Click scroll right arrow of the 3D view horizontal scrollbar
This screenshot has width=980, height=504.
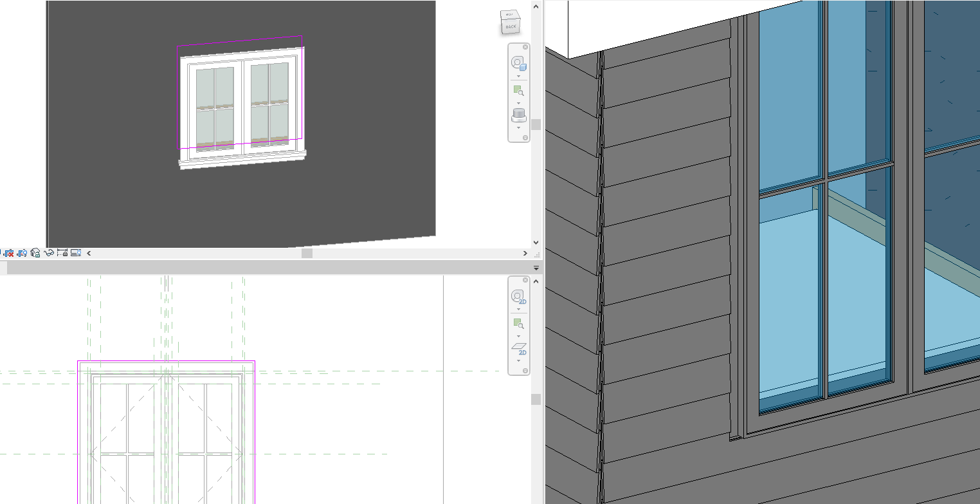click(525, 253)
